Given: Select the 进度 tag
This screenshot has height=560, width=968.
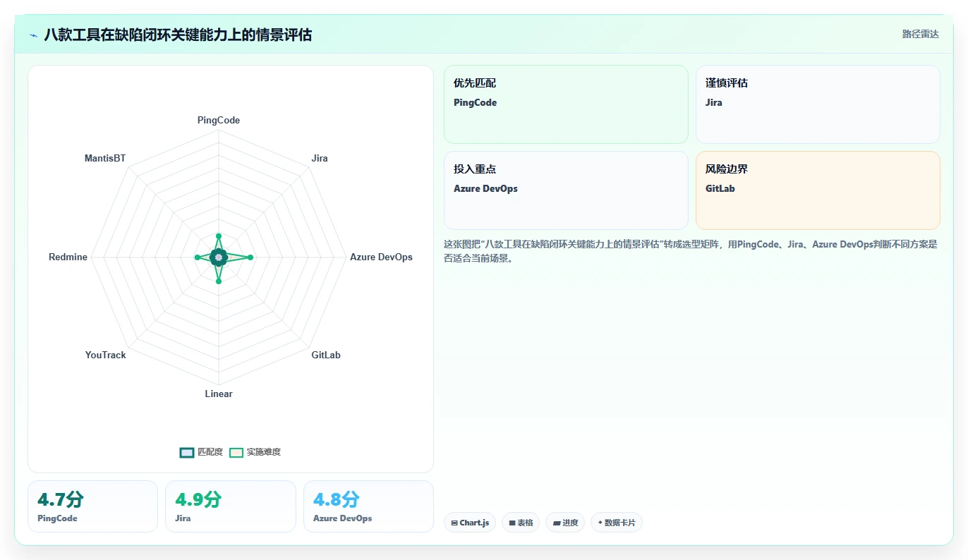Looking at the screenshot, I should pos(565,523).
